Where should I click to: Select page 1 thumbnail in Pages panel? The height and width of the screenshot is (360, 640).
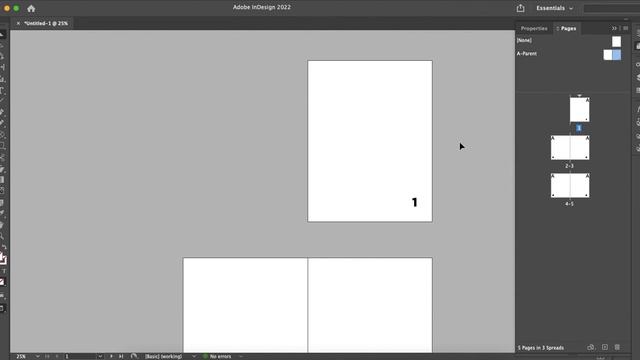coord(580,109)
